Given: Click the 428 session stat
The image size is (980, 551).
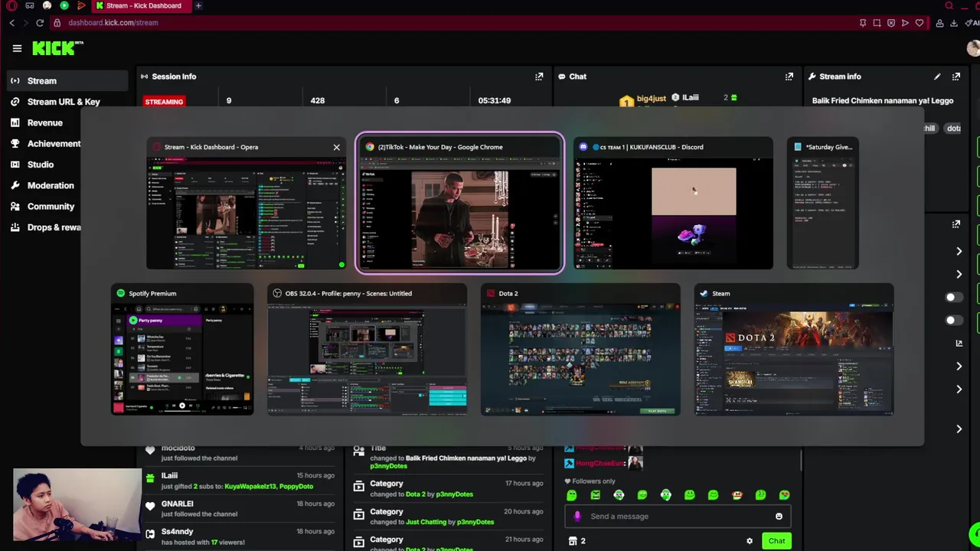Looking at the screenshot, I should (317, 100).
